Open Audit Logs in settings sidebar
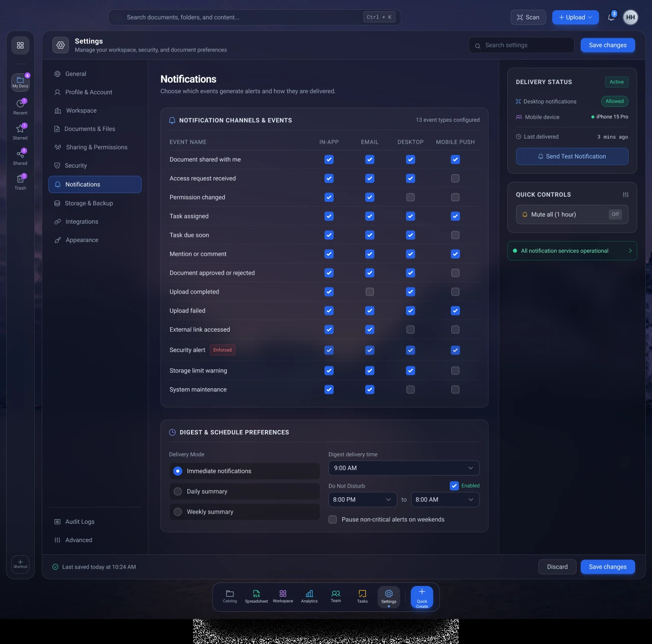The width and height of the screenshot is (652, 644). (95, 522)
